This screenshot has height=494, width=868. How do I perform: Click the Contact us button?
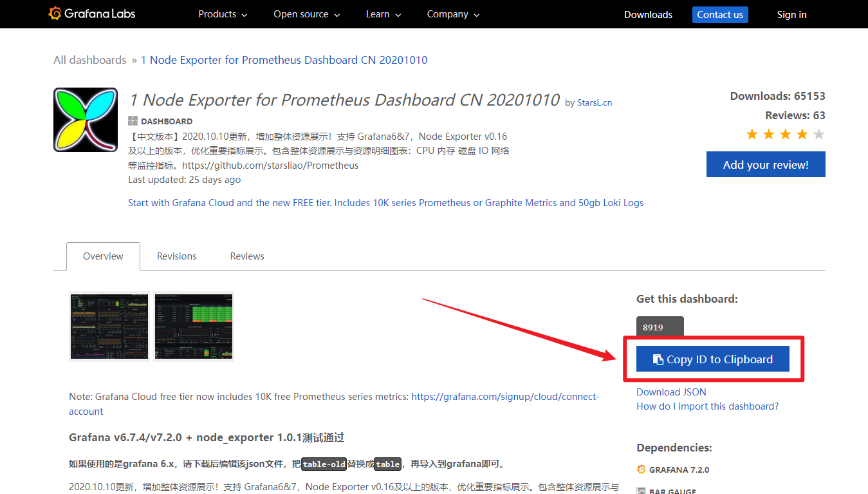pyautogui.click(x=720, y=14)
